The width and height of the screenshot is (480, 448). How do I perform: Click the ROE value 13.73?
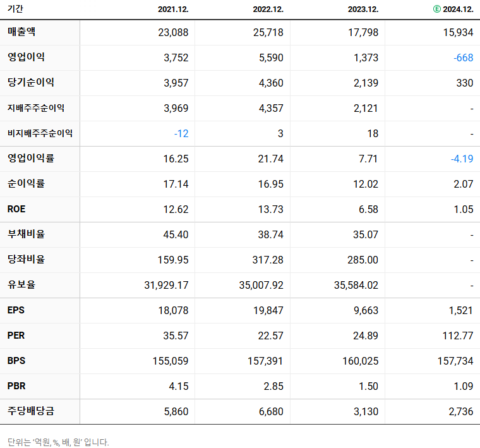click(270, 209)
